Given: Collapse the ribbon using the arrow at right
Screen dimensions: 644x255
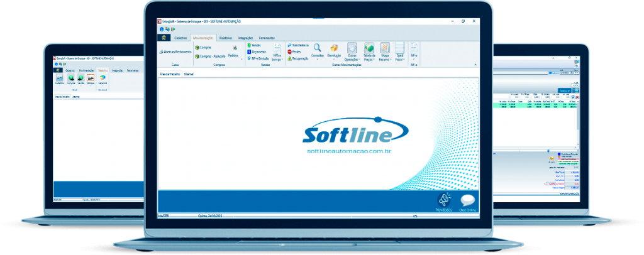Looking at the screenshot, I should pyautogui.click(x=475, y=64).
